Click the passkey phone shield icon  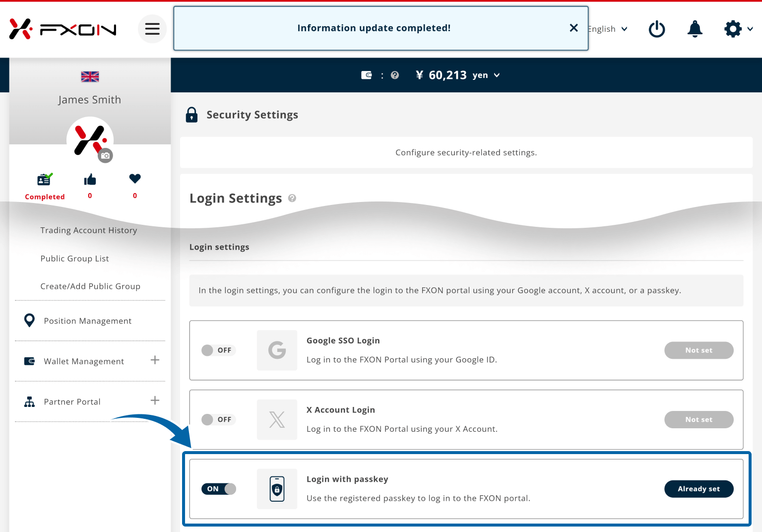(x=277, y=489)
